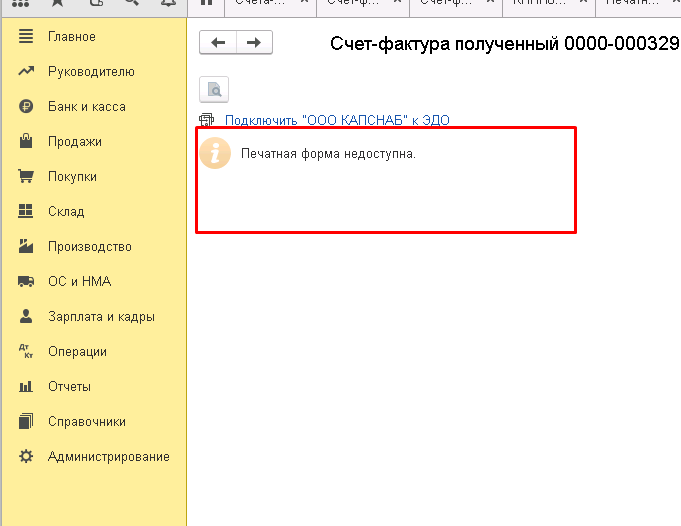Go to the Склад section
This screenshot has height=526, width=681.
pyautogui.click(x=66, y=212)
